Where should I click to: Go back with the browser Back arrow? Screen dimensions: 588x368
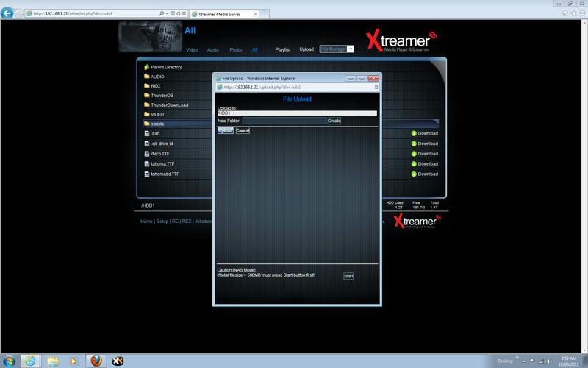click(7, 13)
